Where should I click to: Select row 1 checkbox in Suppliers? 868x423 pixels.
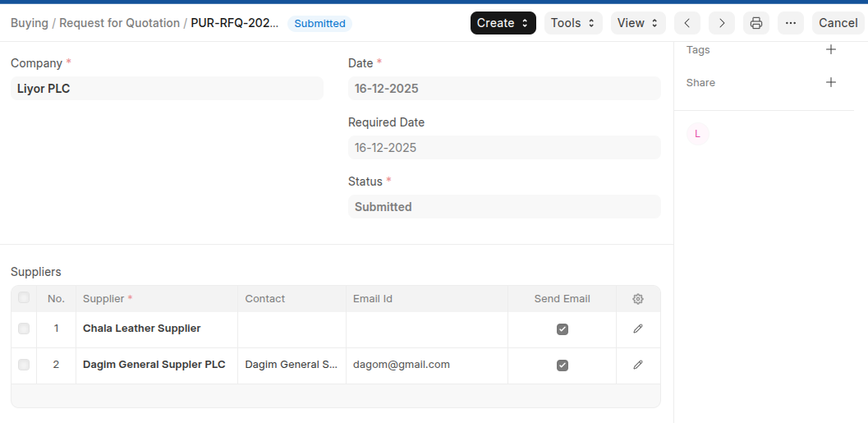pyautogui.click(x=24, y=329)
